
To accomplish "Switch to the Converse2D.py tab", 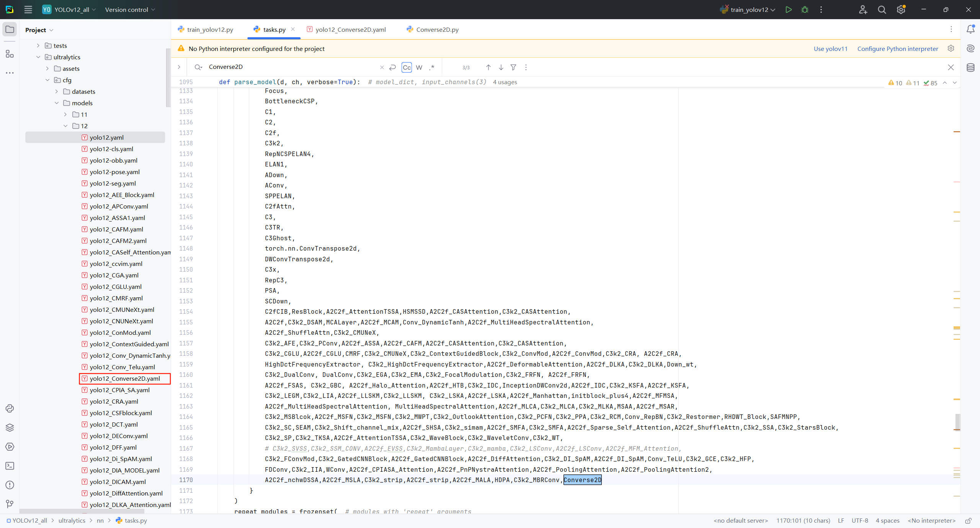I will point(437,29).
